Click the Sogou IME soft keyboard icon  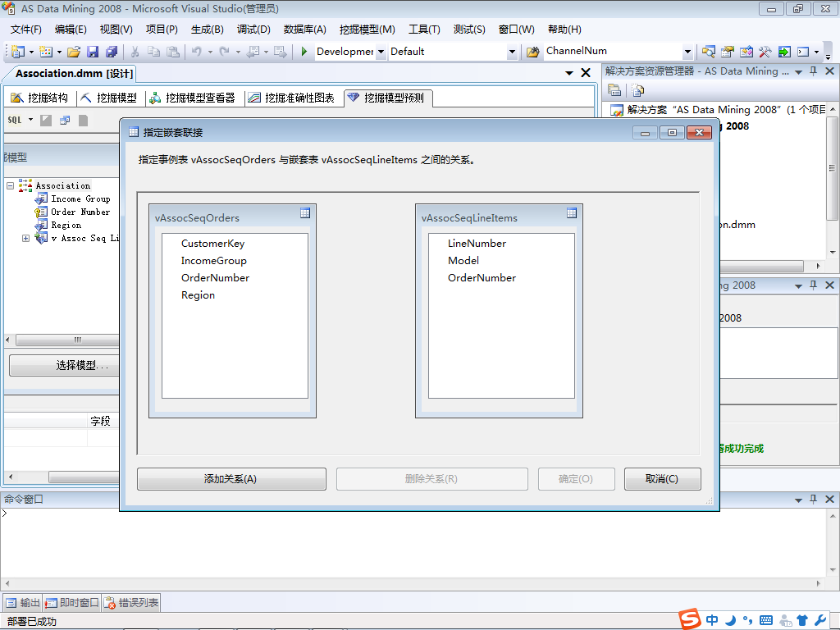(766, 620)
